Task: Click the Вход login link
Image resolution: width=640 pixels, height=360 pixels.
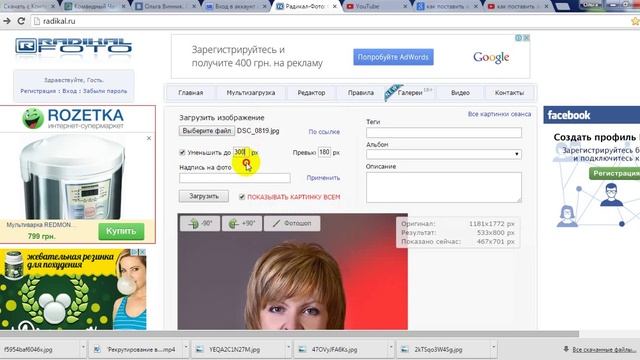Action: [x=69, y=91]
